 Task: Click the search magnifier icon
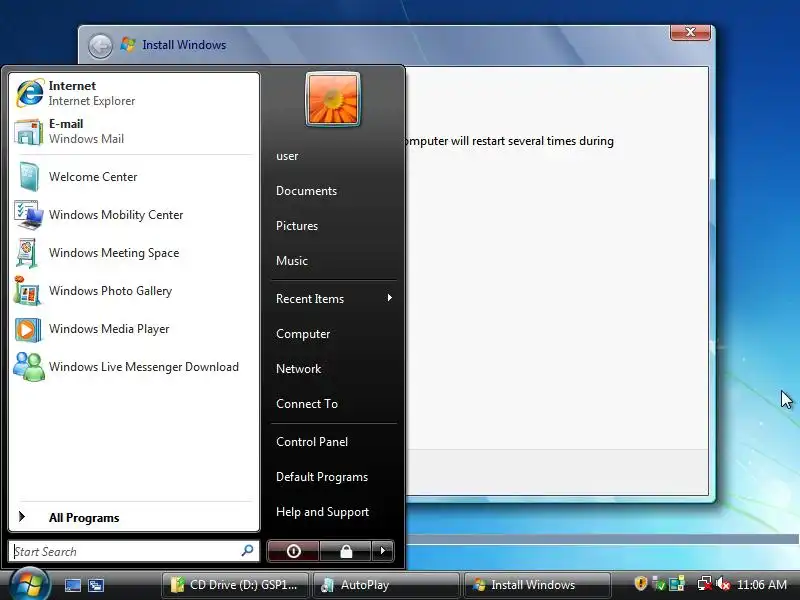point(247,551)
